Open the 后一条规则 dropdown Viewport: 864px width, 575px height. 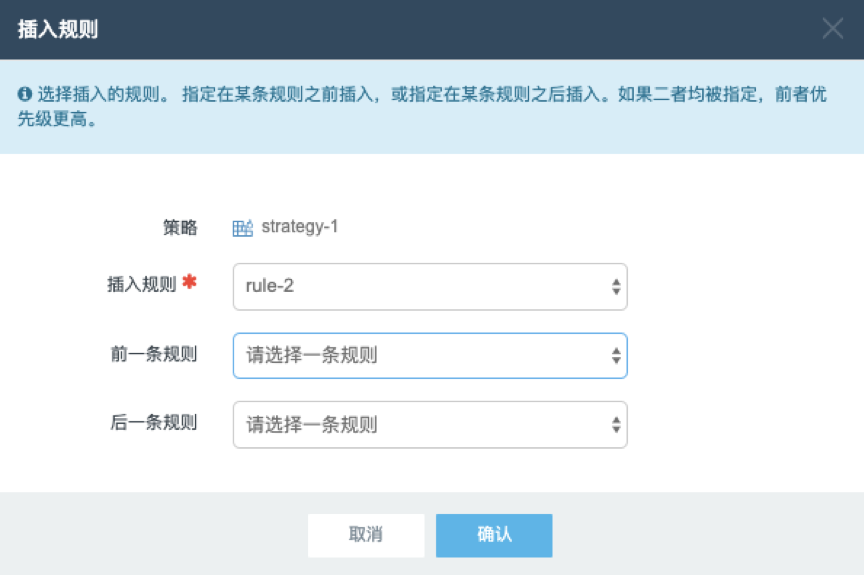(430, 425)
